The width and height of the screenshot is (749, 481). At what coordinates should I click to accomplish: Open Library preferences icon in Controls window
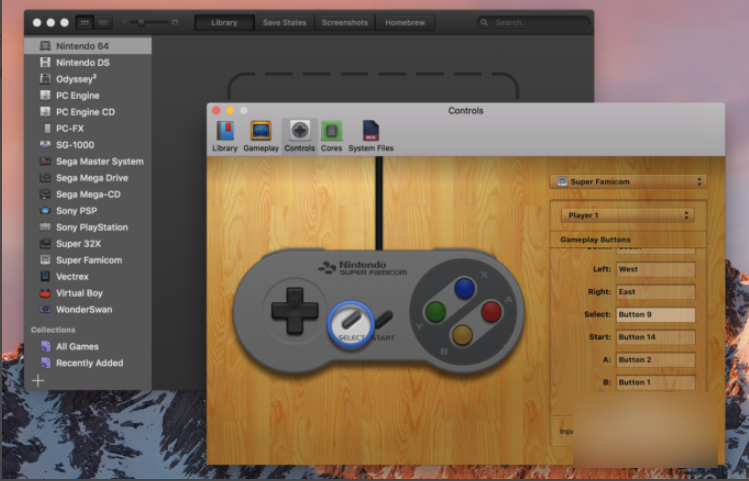click(225, 137)
